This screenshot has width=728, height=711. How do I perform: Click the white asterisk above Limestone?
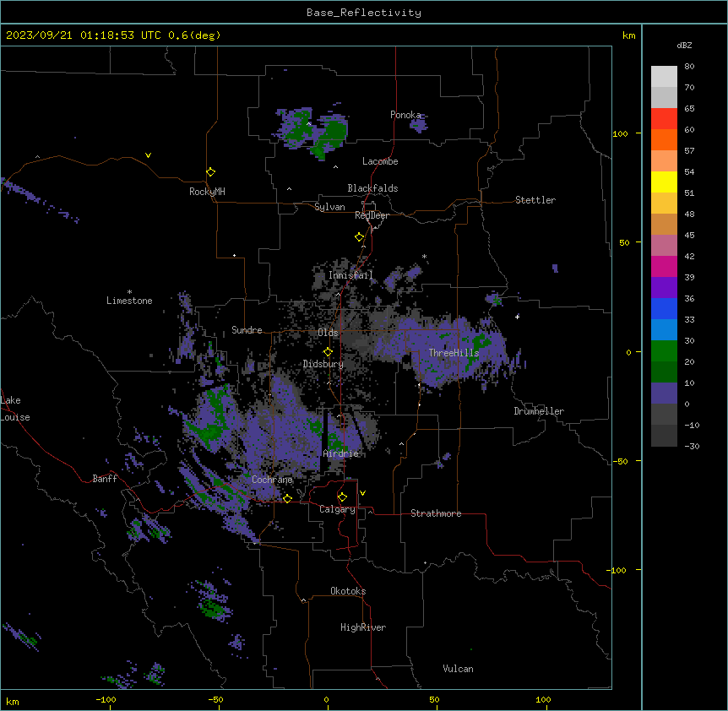click(129, 292)
